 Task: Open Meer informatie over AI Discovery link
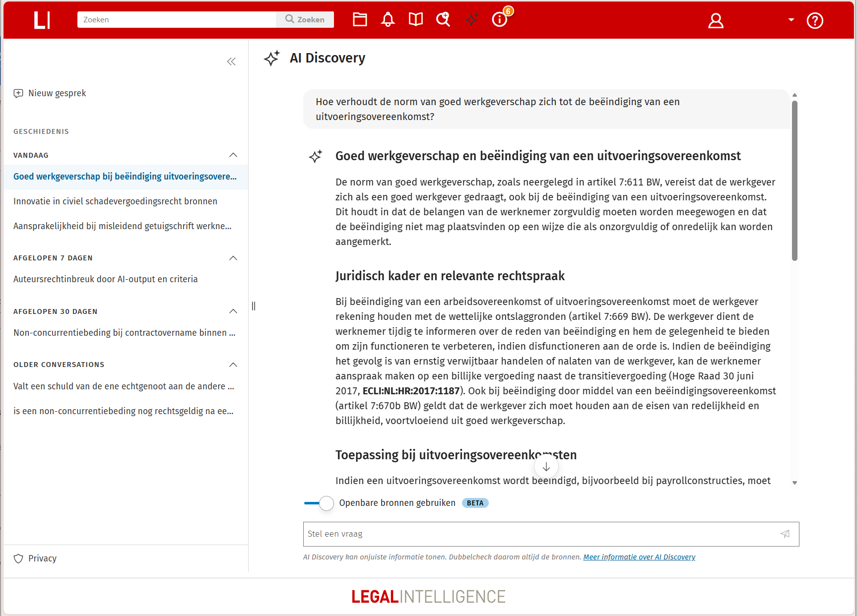point(639,557)
